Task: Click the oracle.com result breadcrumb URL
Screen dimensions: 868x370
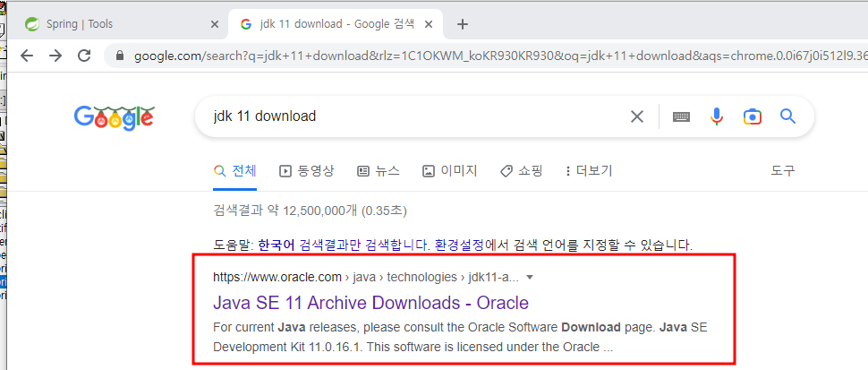Action: [368, 277]
